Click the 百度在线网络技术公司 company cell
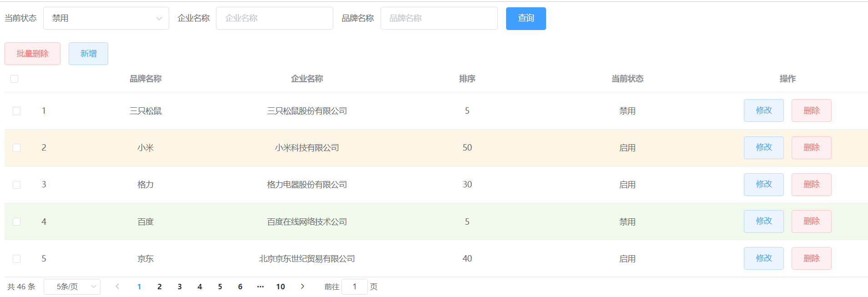The width and height of the screenshot is (868, 297). coord(307,222)
